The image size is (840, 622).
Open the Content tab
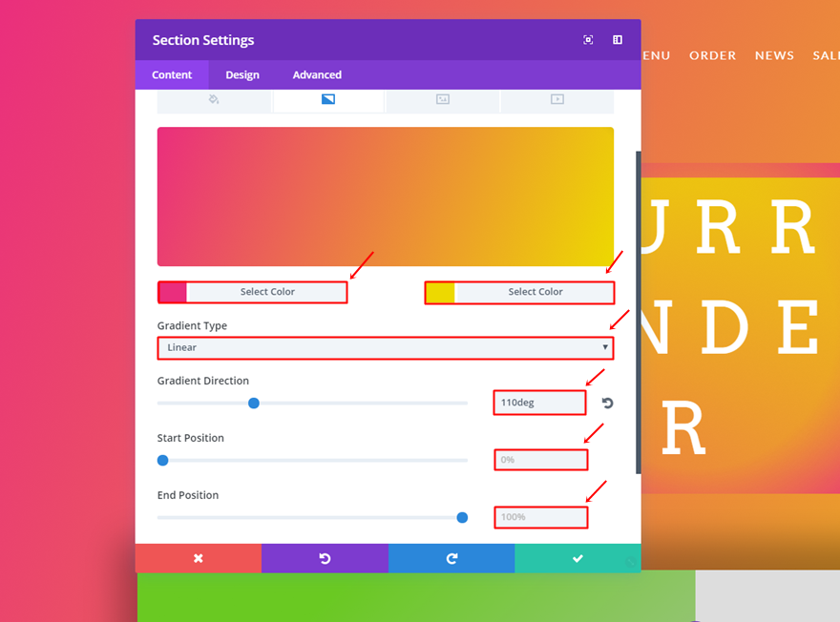point(172,75)
